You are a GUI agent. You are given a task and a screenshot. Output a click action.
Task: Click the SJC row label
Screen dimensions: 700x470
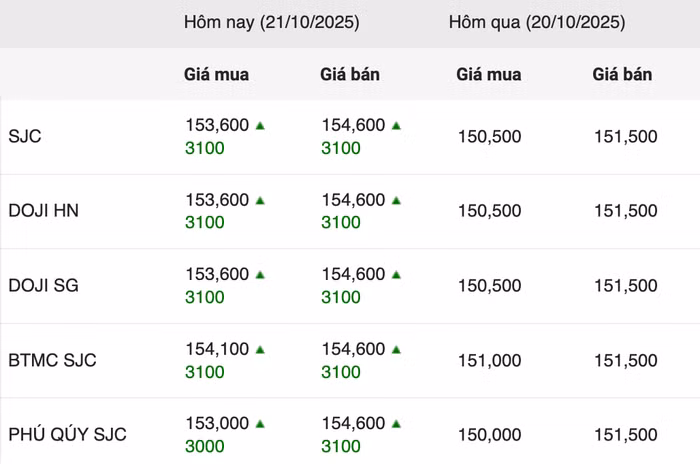coord(25,136)
